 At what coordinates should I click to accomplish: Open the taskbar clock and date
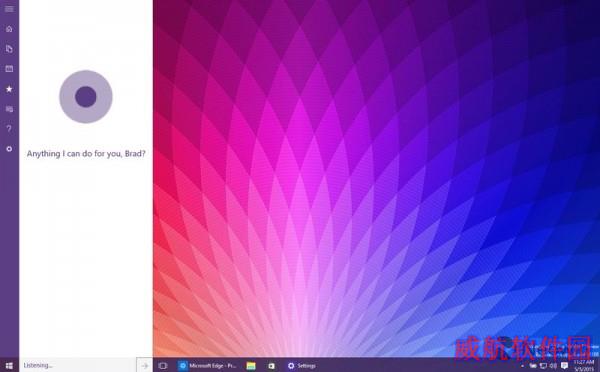[x=584, y=365]
